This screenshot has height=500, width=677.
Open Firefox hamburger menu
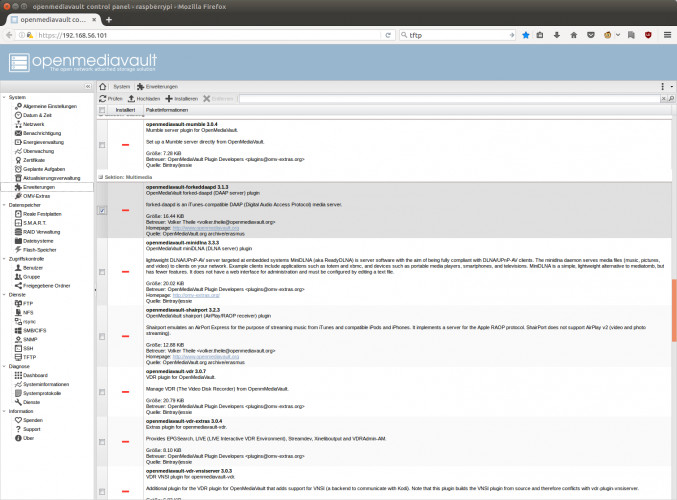[667, 35]
